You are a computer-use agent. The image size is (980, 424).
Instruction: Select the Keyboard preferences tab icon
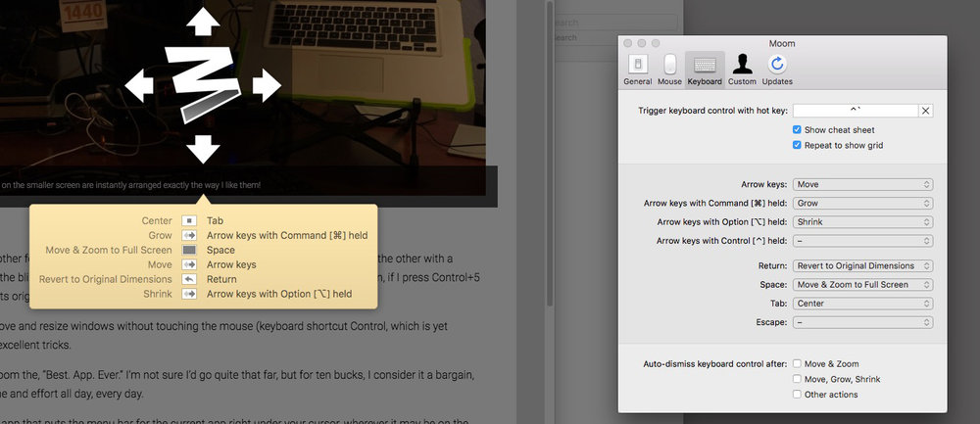point(705,65)
